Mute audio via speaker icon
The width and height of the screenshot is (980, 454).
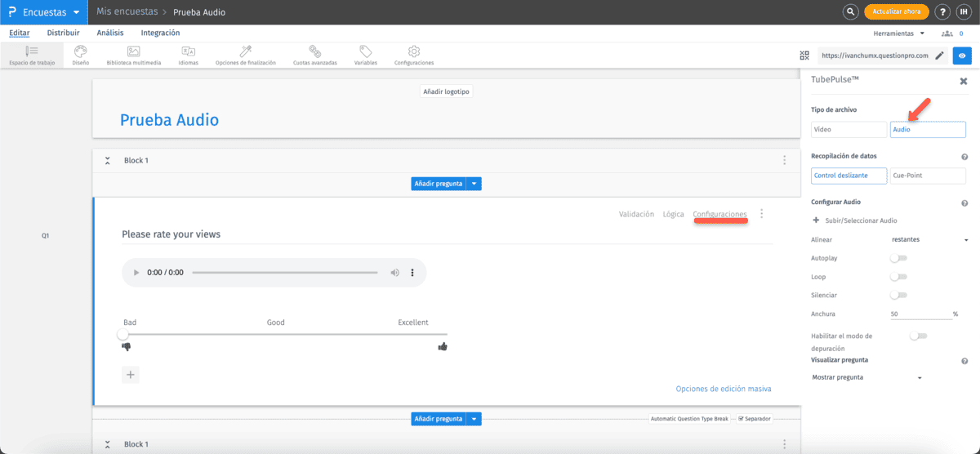click(394, 273)
